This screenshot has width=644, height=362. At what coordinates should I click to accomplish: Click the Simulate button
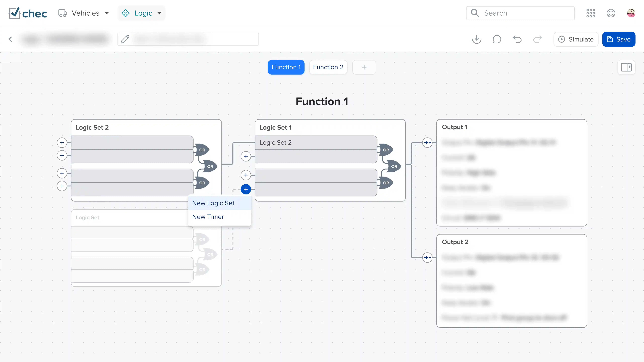[x=576, y=39]
